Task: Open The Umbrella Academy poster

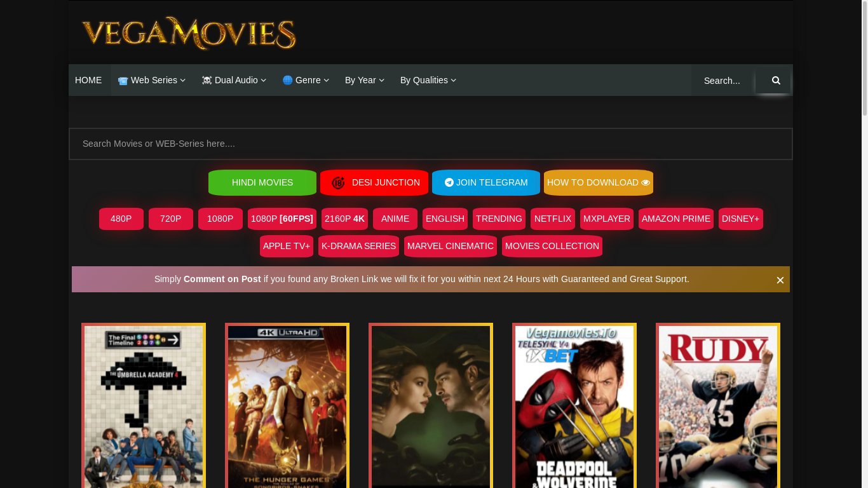Action: [144, 407]
